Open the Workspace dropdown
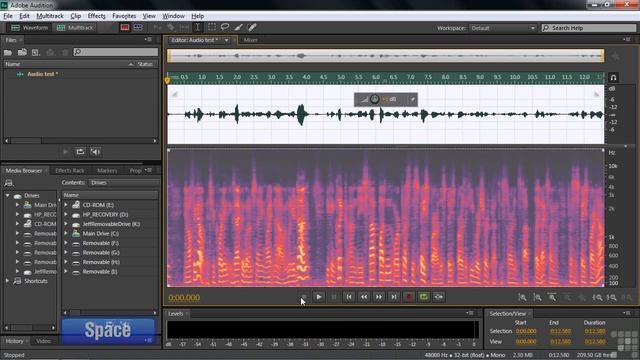 (502, 28)
